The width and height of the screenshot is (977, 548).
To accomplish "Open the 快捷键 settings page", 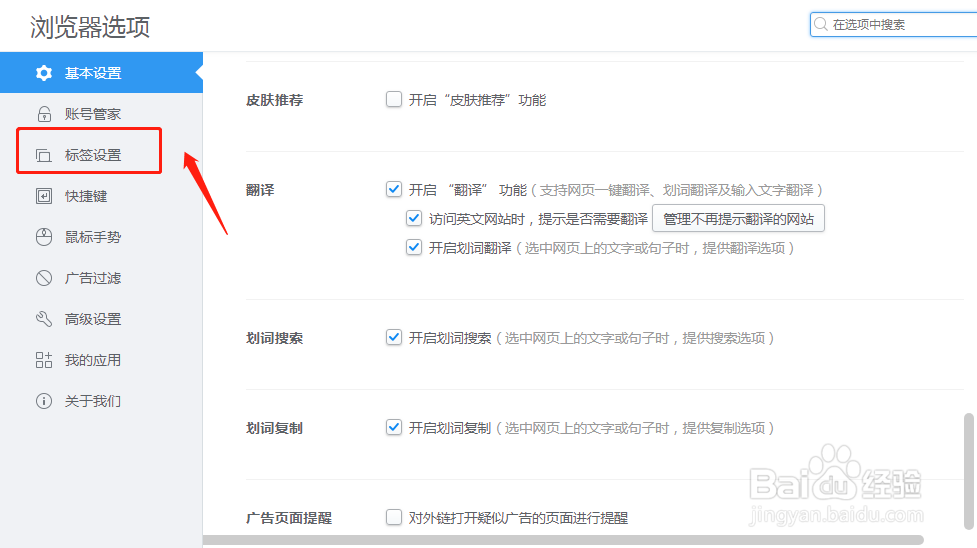I will 102,196.
